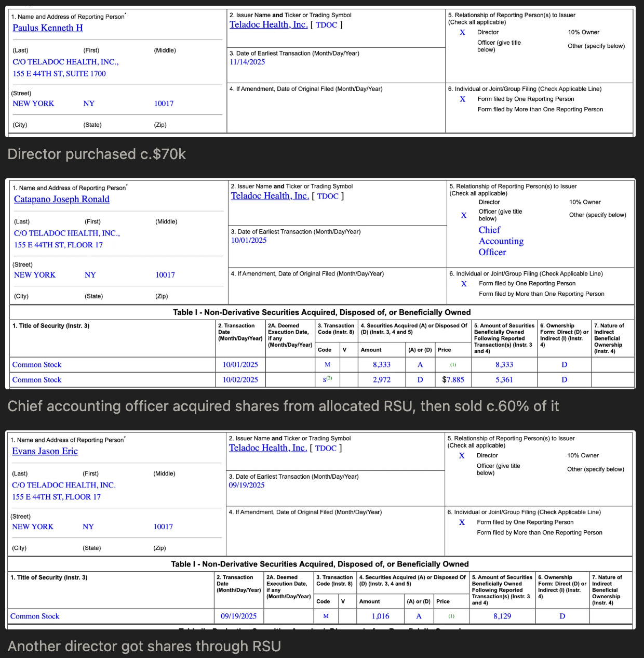Click the 10/02/2025 transaction date cell
The width and height of the screenshot is (644, 658).
(240, 380)
